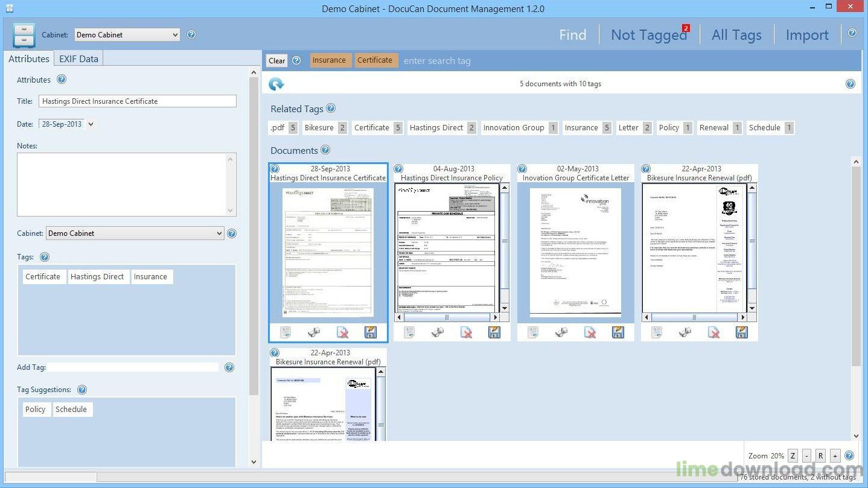Click the help icon next to the Clear button

coord(296,60)
